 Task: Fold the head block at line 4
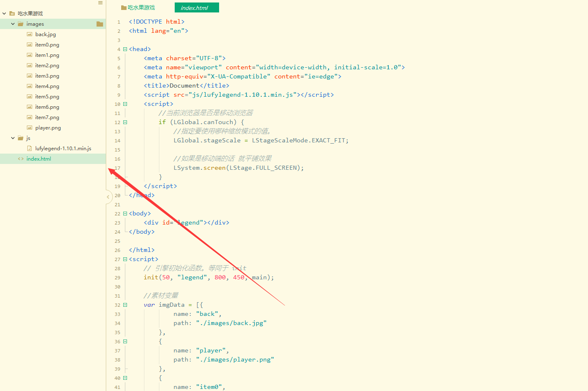point(125,49)
